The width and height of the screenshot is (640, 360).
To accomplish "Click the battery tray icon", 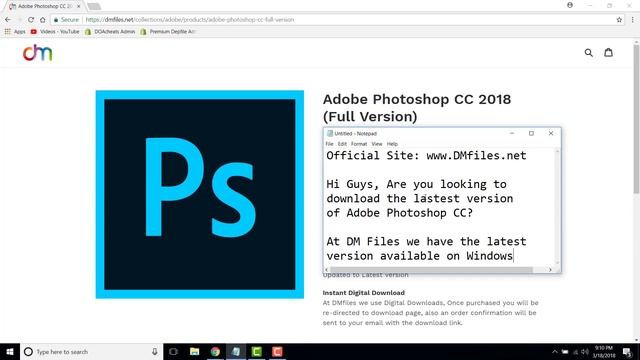I will point(565,351).
